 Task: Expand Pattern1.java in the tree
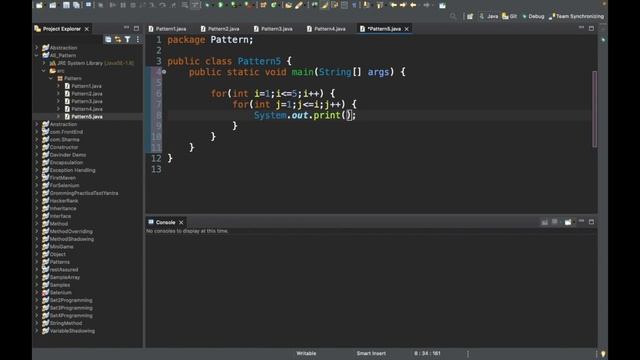pos(59,86)
